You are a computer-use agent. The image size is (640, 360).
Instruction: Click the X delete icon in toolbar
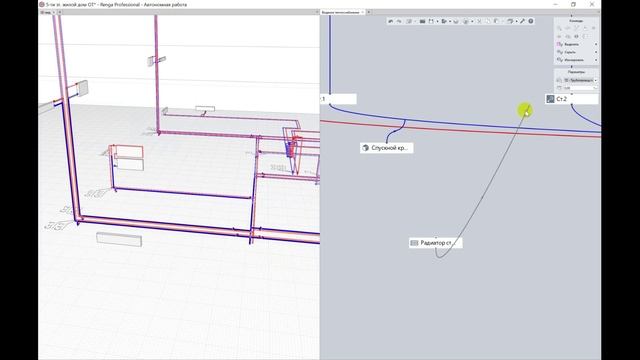pos(479,21)
